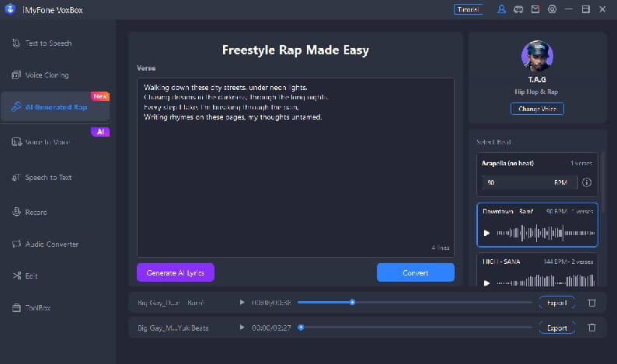Click the "Walking down these city streets" lyric line
Viewport: 617px width, 364px height.
(225, 87)
